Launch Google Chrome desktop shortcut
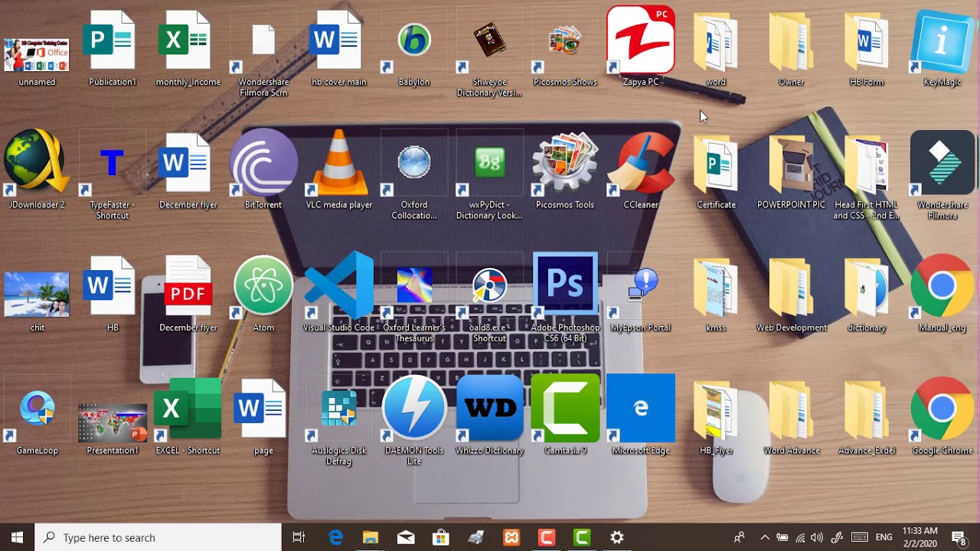Screen dimensions: 980x551 coord(942,409)
